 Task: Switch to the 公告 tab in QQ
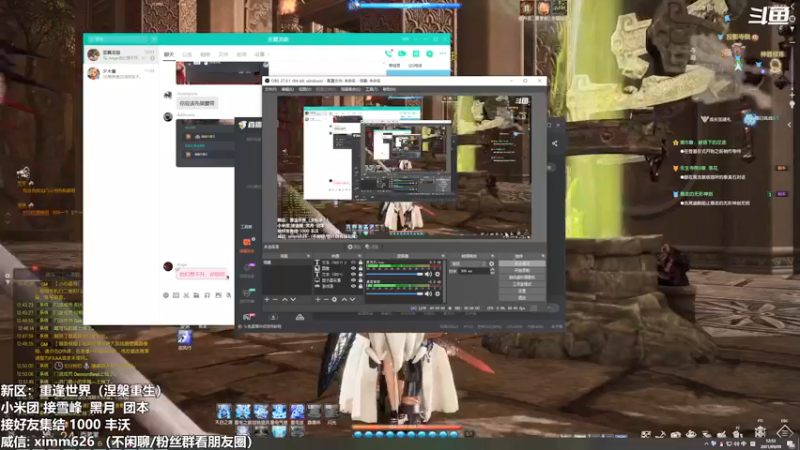187,54
